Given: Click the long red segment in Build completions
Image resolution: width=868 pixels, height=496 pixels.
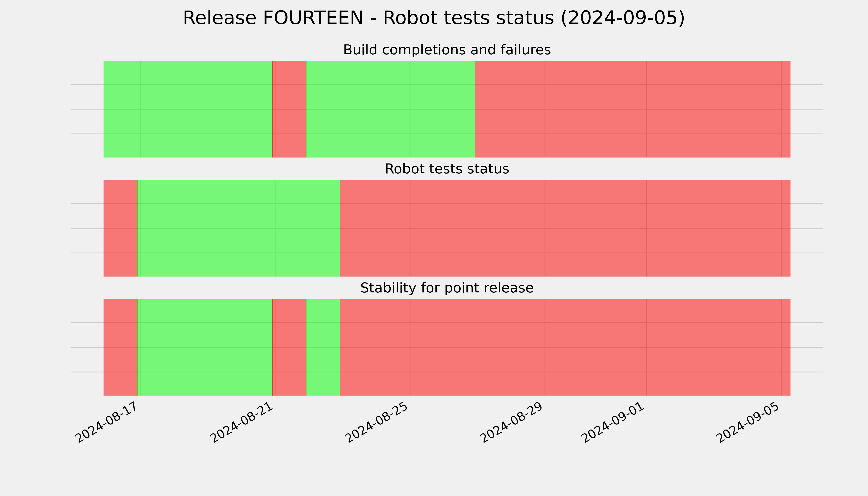Looking at the screenshot, I should click(632, 109).
